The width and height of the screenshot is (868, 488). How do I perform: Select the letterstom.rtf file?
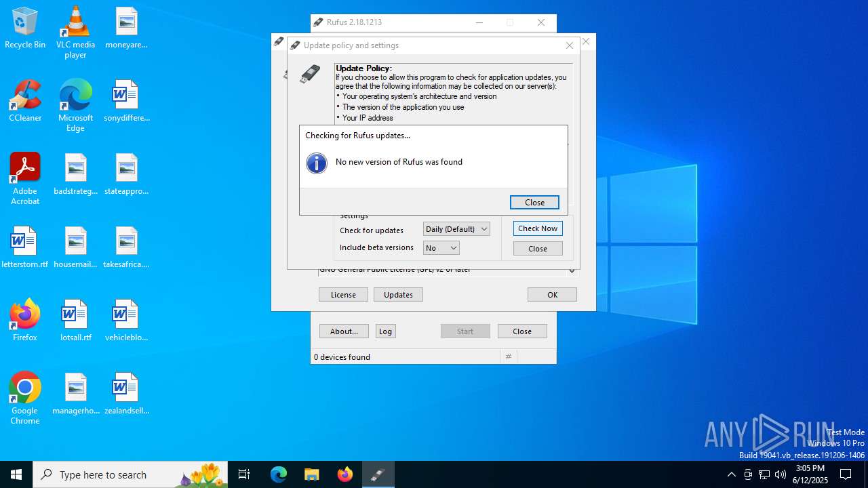click(25, 248)
